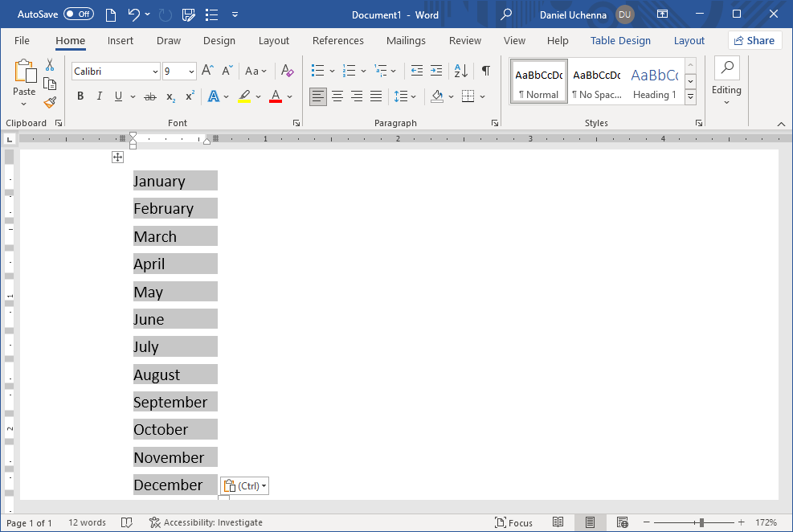Expand the Paste Options (Ctrl) dropdown

pyautogui.click(x=244, y=485)
